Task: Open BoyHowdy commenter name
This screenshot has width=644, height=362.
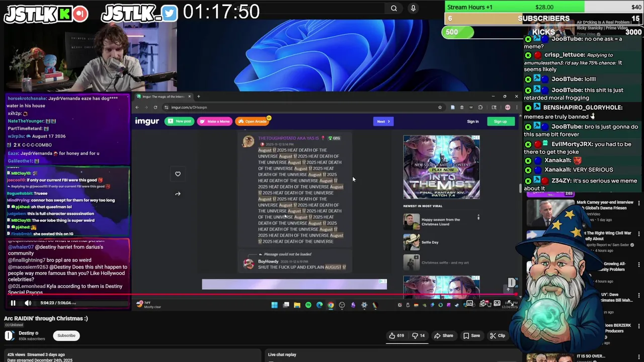Action: [268, 261]
